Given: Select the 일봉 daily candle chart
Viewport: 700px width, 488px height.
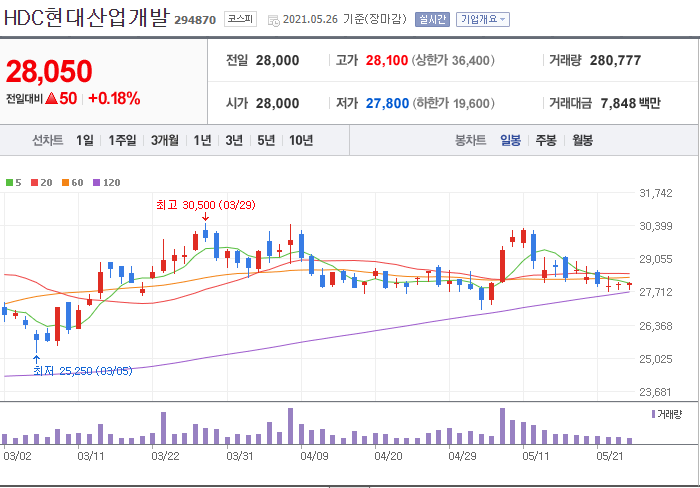Looking at the screenshot, I should 510,140.
